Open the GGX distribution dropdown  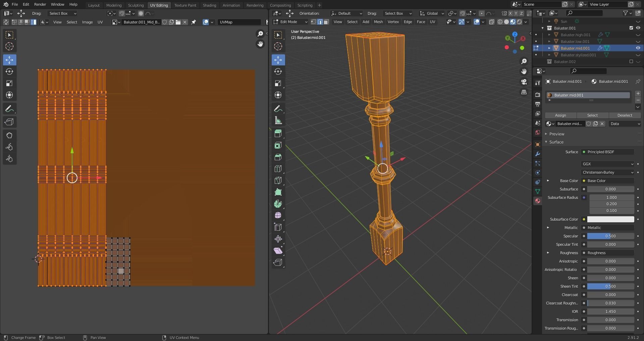tap(608, 164)
